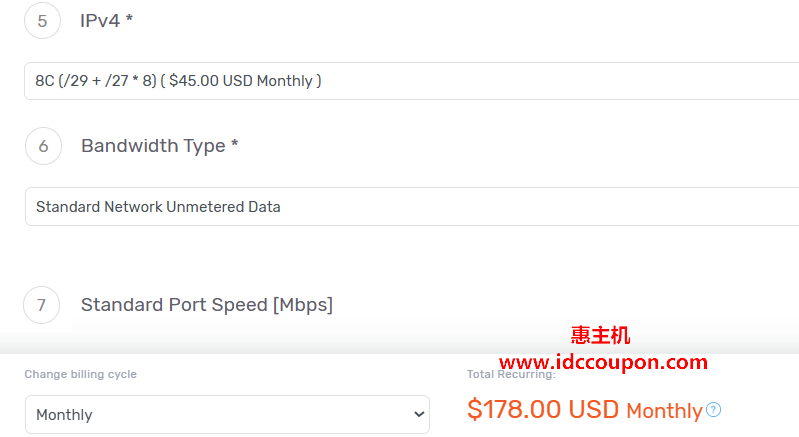799x437 pixels.
Task: Click the chevron arrow on billing cycle select
Action: click(x=418, y=414)
